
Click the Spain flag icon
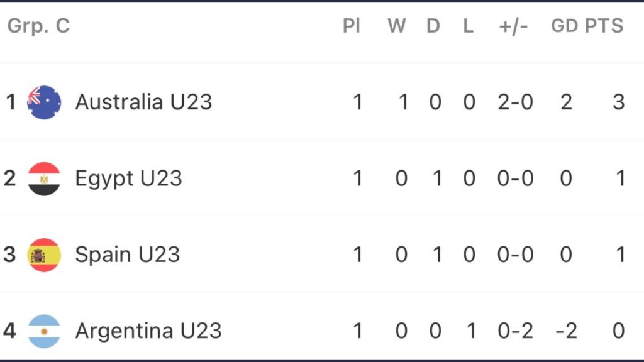click(44, 255)
